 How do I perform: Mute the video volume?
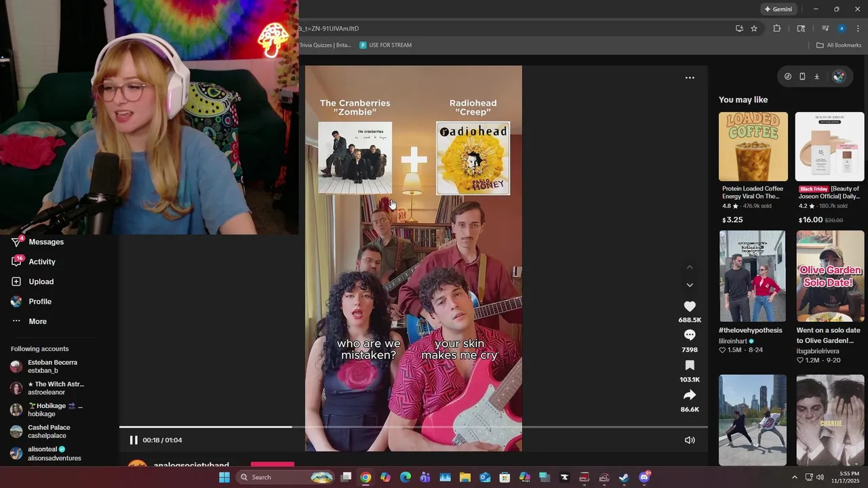[x=690, y=440]
